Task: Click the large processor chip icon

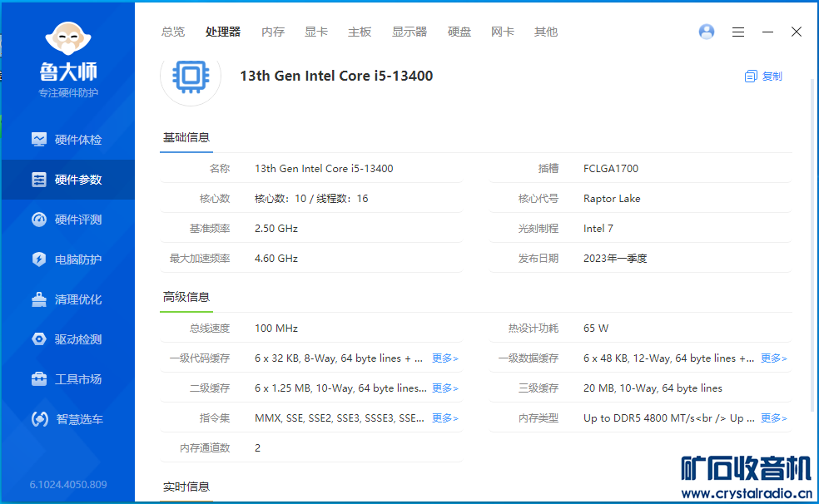Action: [191, 77]
